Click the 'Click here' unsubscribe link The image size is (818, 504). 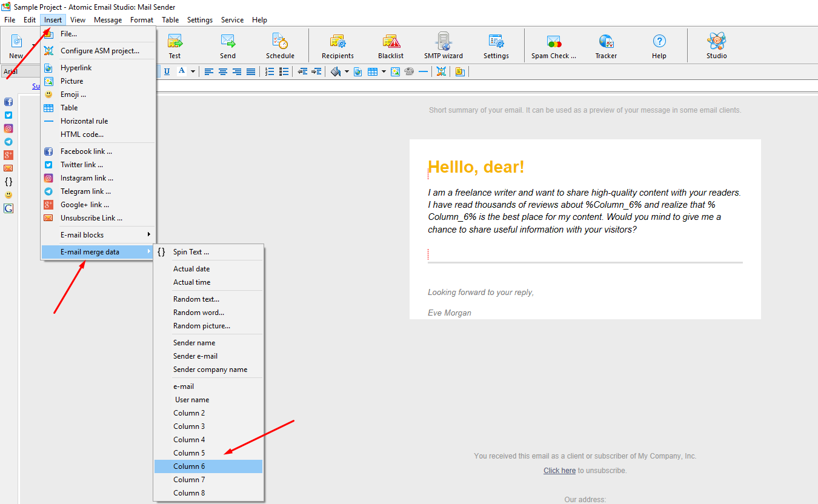559,471
